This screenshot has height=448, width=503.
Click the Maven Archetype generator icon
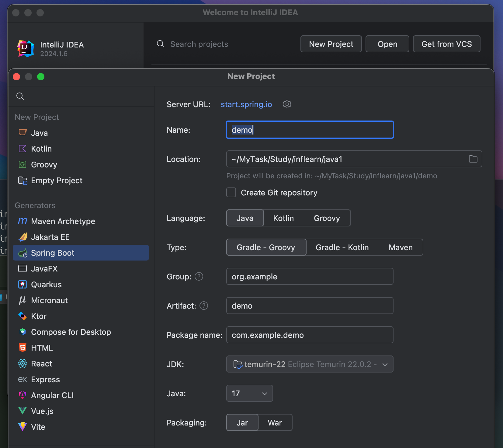click(x=23, y=221)
